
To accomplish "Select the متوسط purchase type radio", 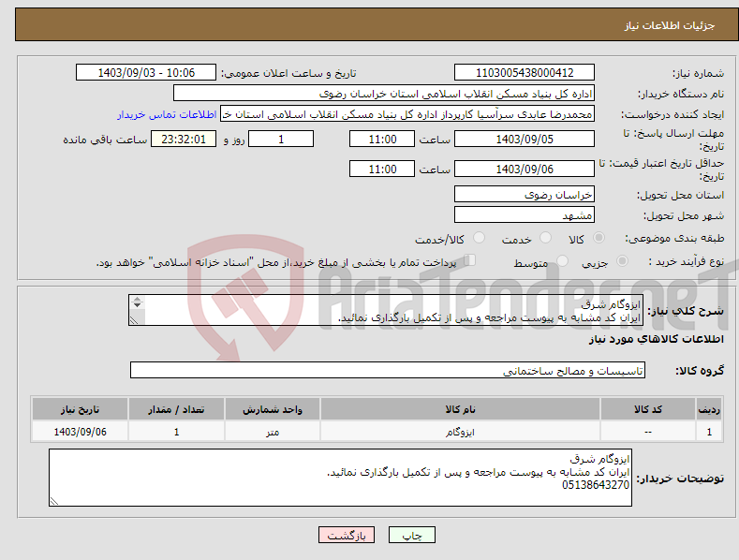I will [562, 260].
